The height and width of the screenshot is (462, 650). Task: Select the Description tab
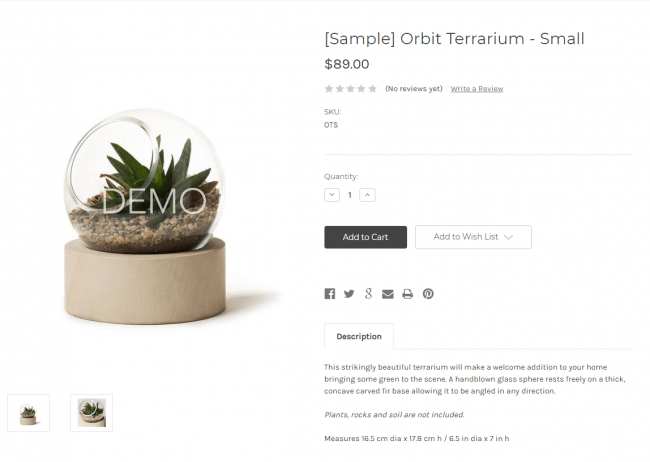(359, 336)
